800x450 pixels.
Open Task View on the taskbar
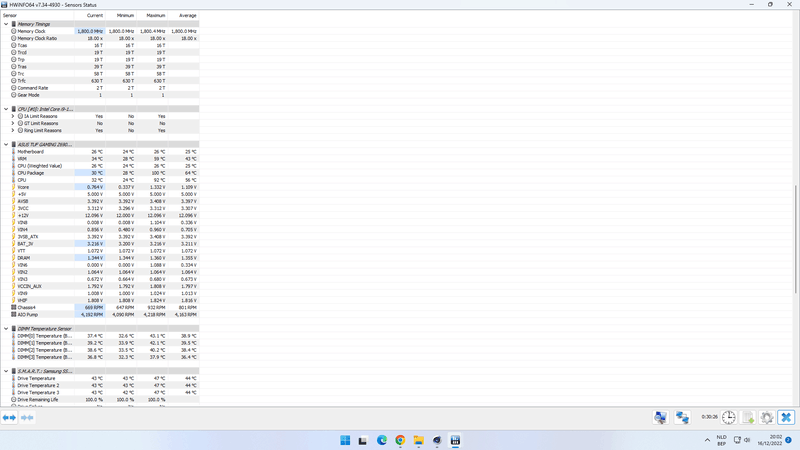coord(363,440)
